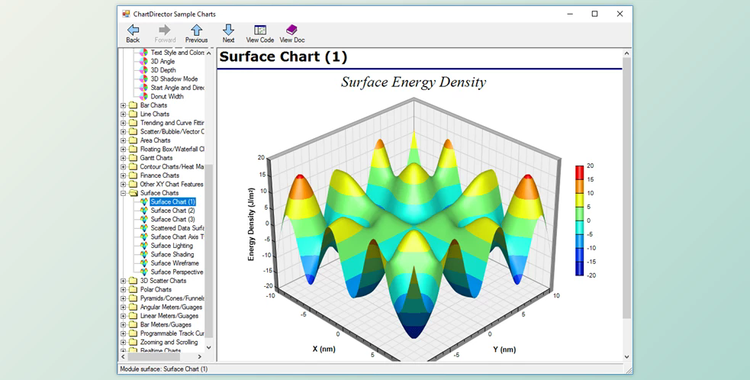Image resolution: width=750 pixels, height=380 pixels.
Task: Click the X (nm) axis label
Action: tap(324, 349)
